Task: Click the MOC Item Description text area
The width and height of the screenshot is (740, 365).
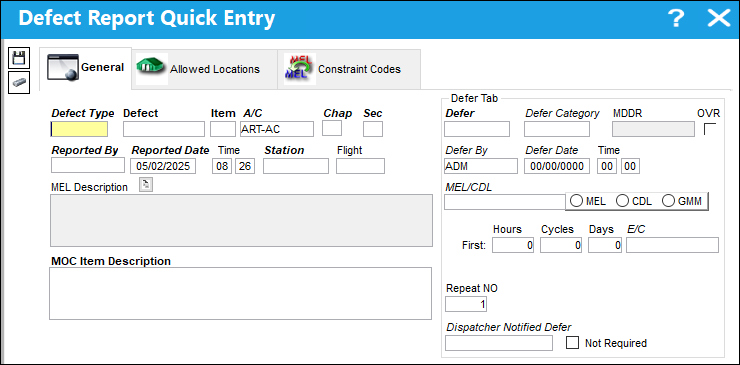Action: click(240, 293)
